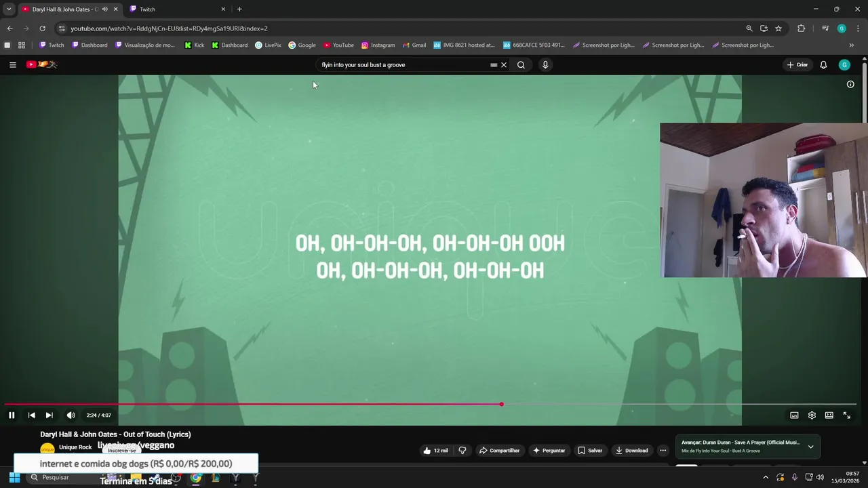The image size is (868, 488).
Task: Open the zoom magnifier in address bar
Action: click(749, 28)
